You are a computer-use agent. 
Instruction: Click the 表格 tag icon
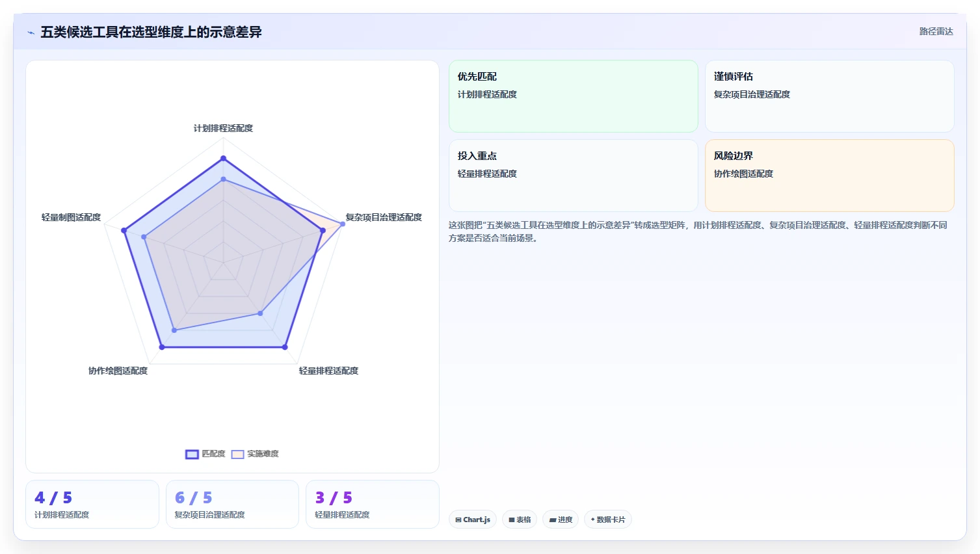(x=512, y=520)
